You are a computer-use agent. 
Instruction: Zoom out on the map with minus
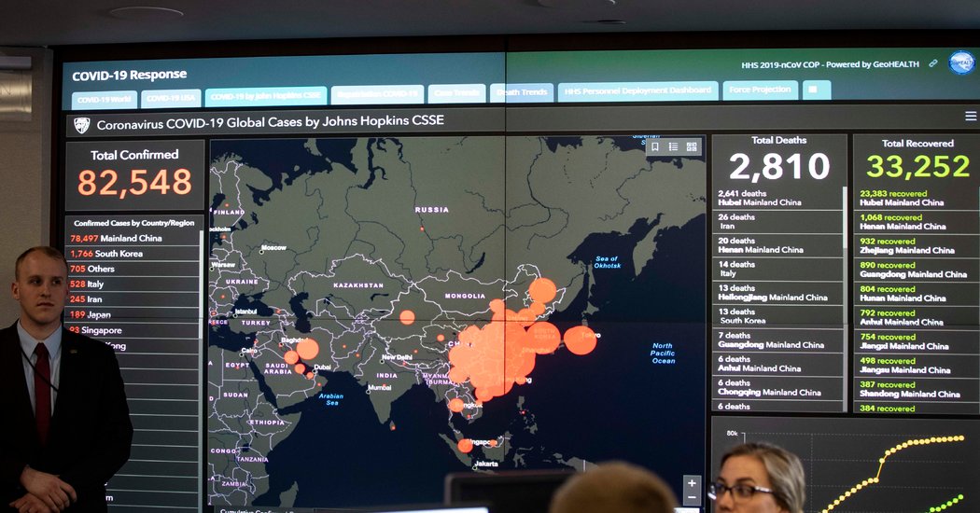point(692,498)
